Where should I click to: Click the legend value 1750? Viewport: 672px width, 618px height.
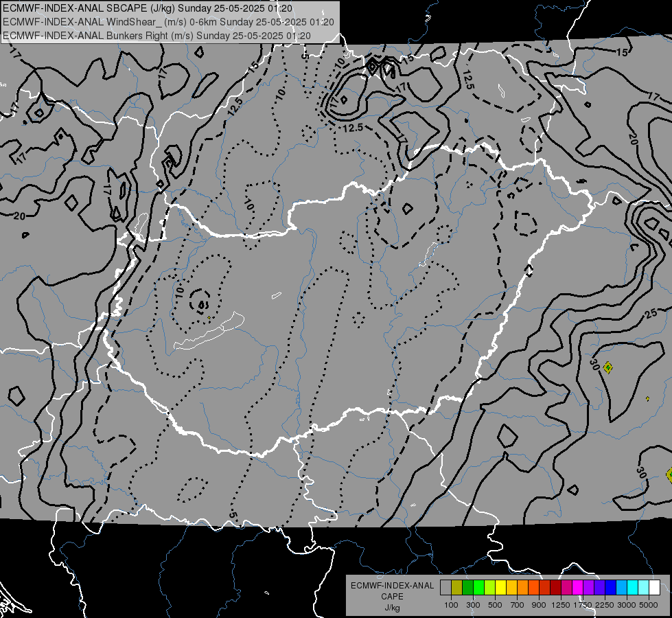pyautogui.click(x=583, y=605)
